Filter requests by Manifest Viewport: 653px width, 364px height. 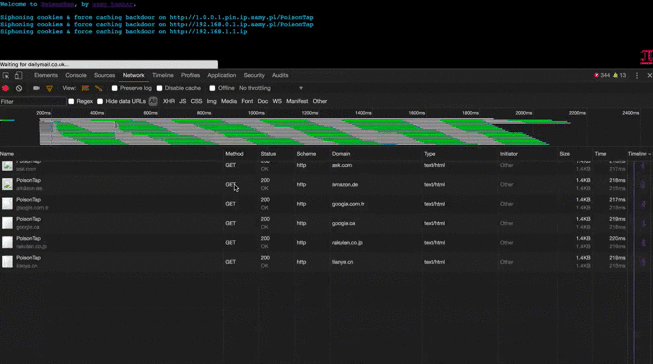click(x=297, y=101)
